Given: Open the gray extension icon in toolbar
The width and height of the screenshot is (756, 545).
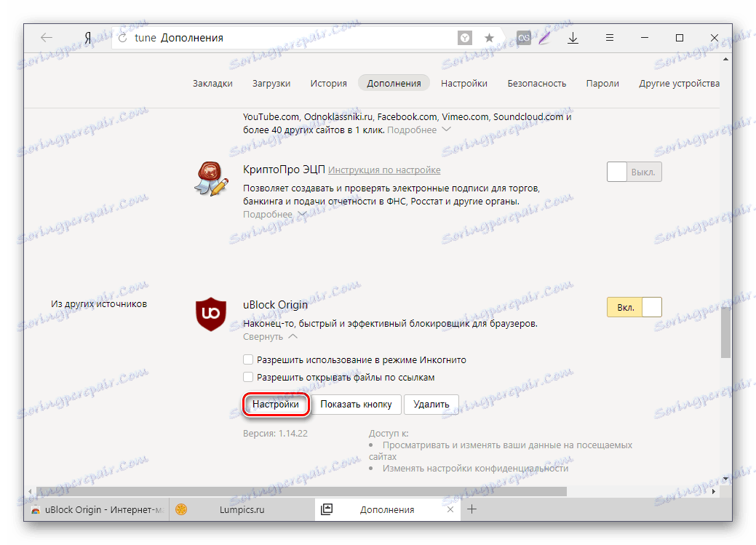Looking at the screenshot, I should point(524,38).
